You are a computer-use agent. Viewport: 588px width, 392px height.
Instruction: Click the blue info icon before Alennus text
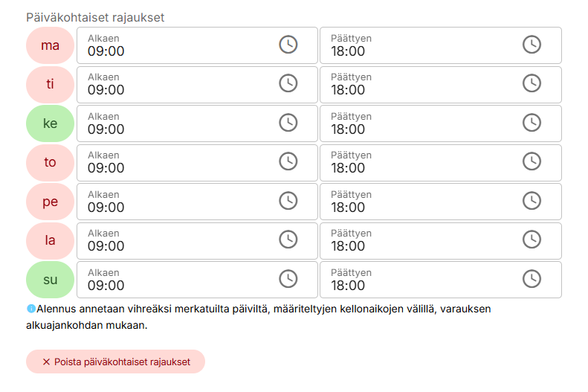(30, 308)
